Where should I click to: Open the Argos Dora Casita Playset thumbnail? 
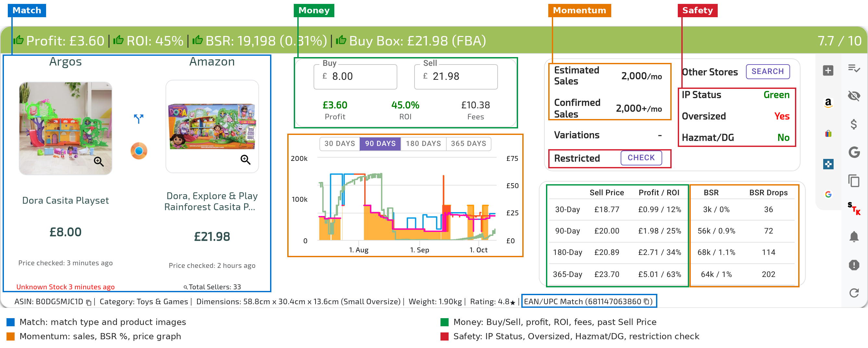pos(65,128)
